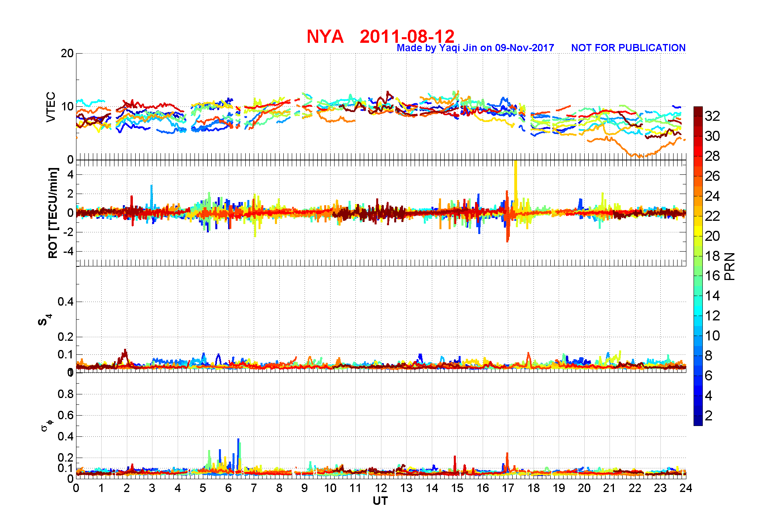
Task: Select the "0.1" tick on the S4 axis
Action: tap(66, 354)
